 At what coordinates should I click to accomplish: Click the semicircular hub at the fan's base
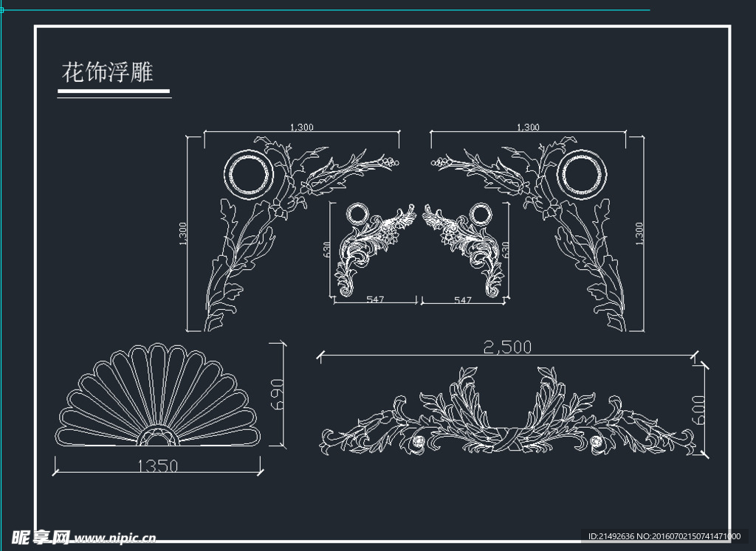(x=159, y=438)
